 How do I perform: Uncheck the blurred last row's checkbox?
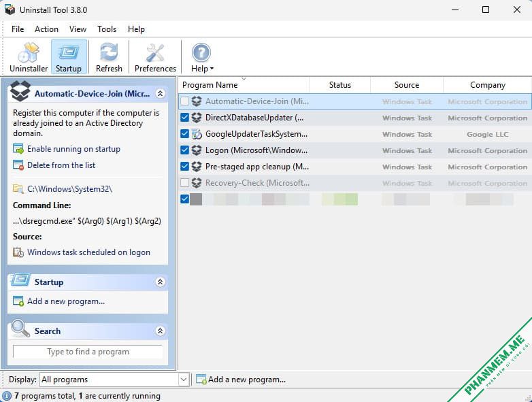click(x=184, y=199)
